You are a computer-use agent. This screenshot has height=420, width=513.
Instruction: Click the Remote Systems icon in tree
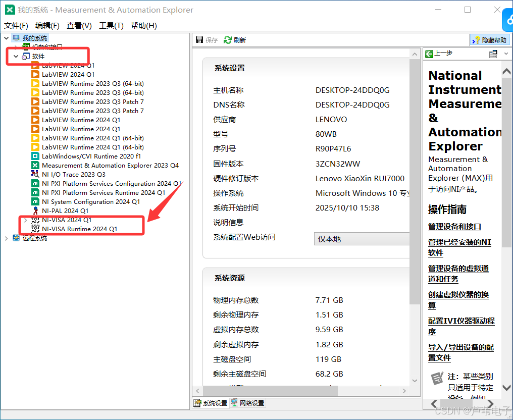click(x=16, y=238)
